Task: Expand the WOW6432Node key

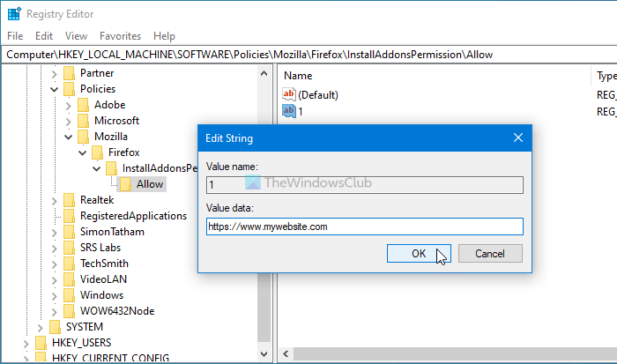Action: tap(55, 312)
